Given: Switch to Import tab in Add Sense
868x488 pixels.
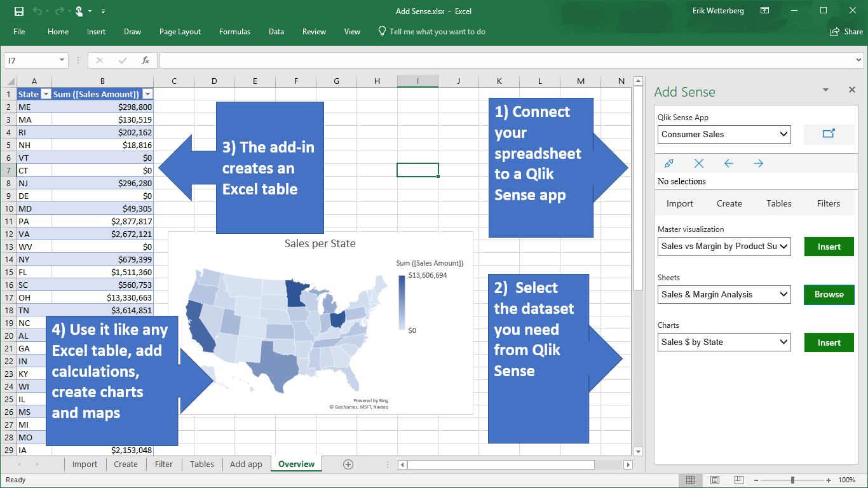Looking at the screenshot, I should click(680, 203).
